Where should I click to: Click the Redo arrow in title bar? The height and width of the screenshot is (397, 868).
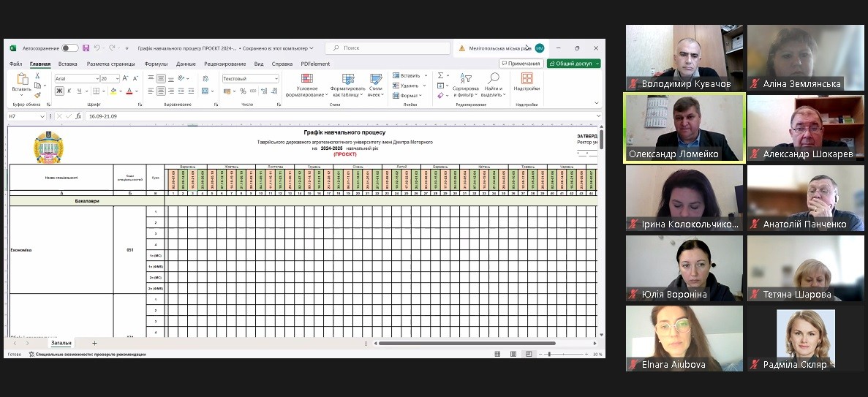pyautogui.click(x=112, y=48)
